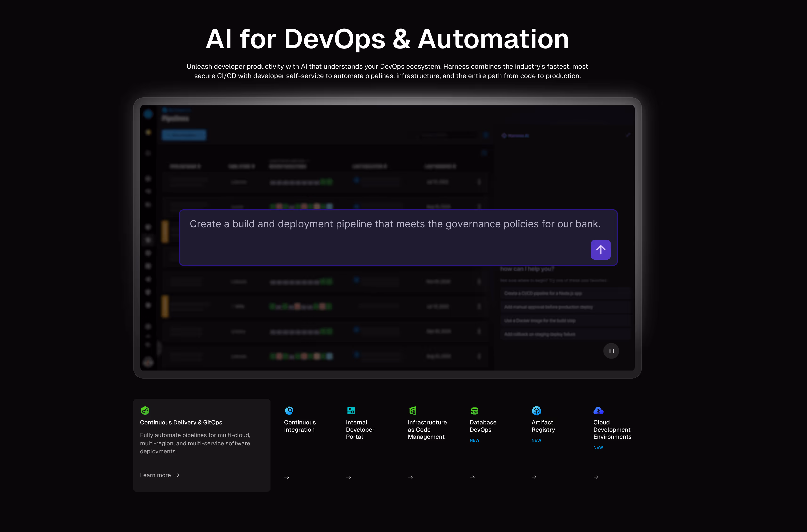Viewport: 807px width, 532px height.
Task: Click the Infrastructure as Code Management icon
Action: tap(412, 411)
